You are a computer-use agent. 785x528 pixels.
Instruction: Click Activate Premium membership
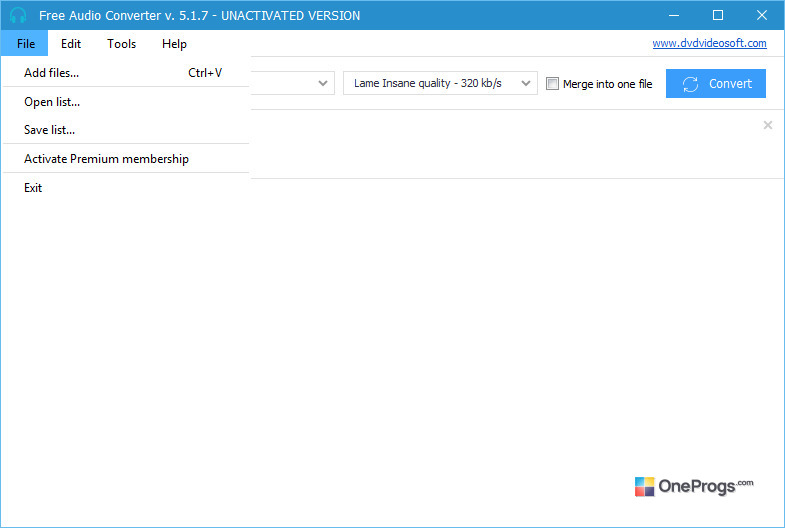pos(126,159)
